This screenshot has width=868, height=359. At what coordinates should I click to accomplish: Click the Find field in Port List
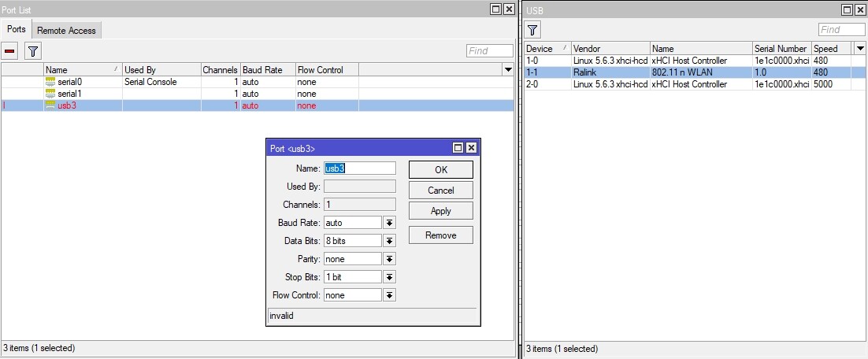(x=489, y=51)
